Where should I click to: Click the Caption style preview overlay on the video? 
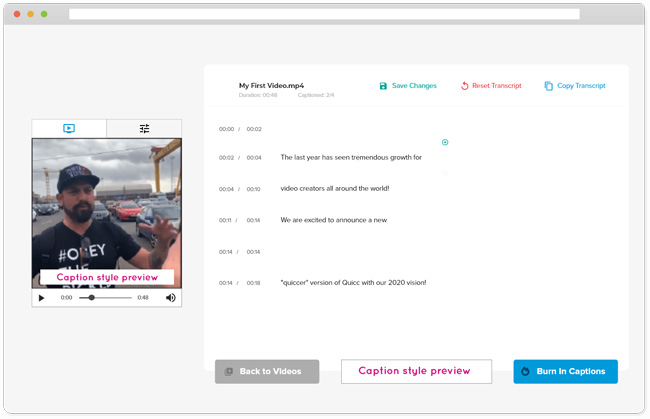tap(107, 277)
